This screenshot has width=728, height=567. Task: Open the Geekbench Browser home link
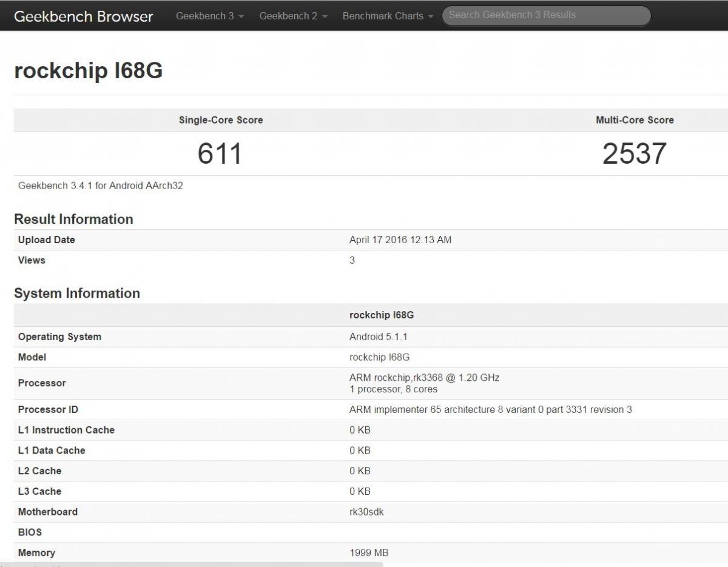pos(83,16)
